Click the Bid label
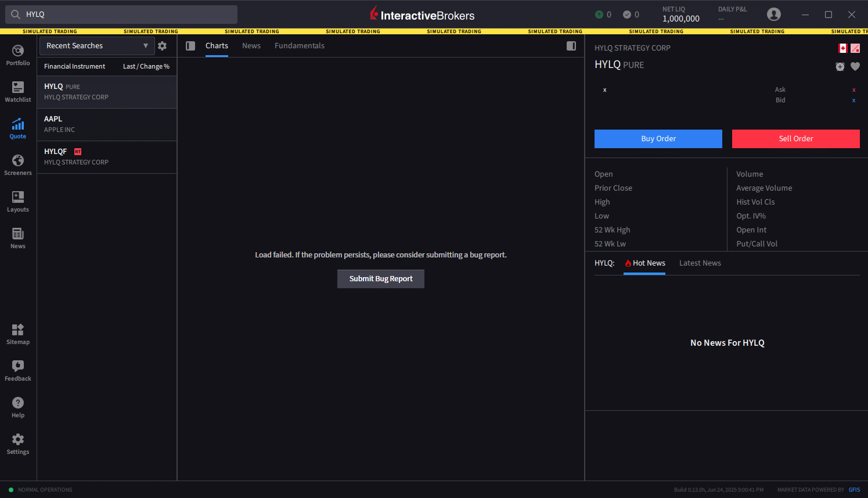Viewport: 868px width, 498px height. click(780, 101)
